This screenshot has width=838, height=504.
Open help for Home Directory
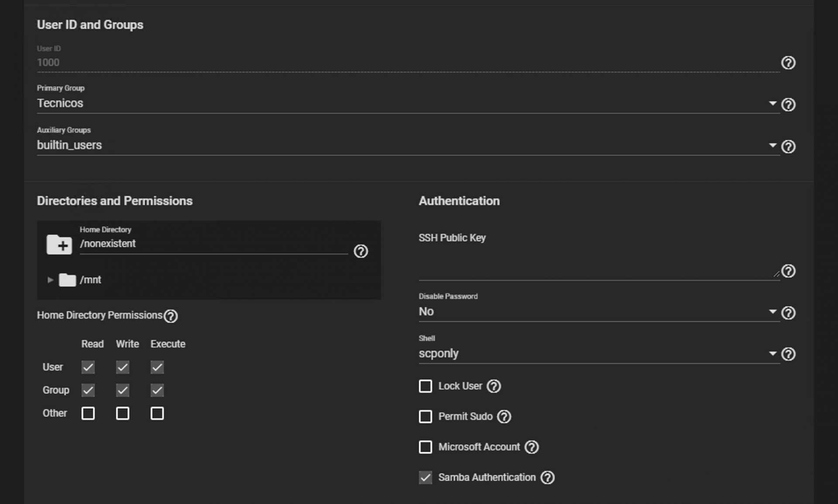pos(361,251)
